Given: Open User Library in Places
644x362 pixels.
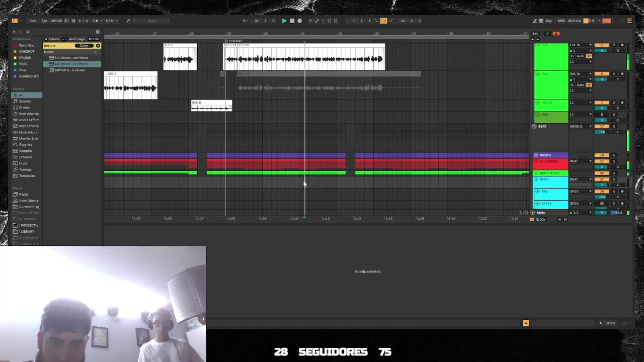Looking at the screenshot, I should [29, 201].
